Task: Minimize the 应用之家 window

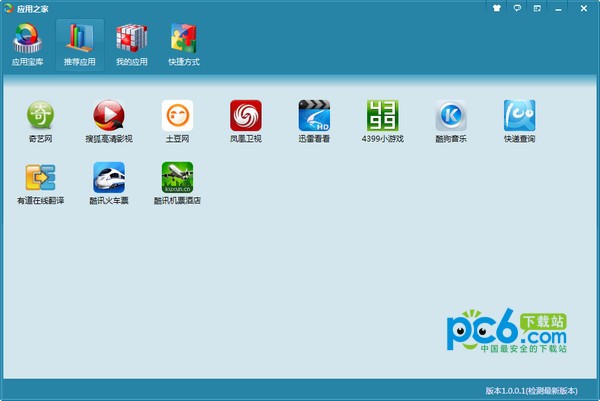Action: 558,9
